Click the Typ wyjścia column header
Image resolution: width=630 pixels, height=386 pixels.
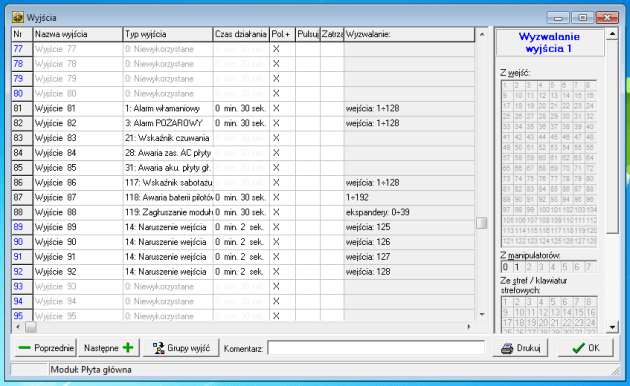coord(168,34)
